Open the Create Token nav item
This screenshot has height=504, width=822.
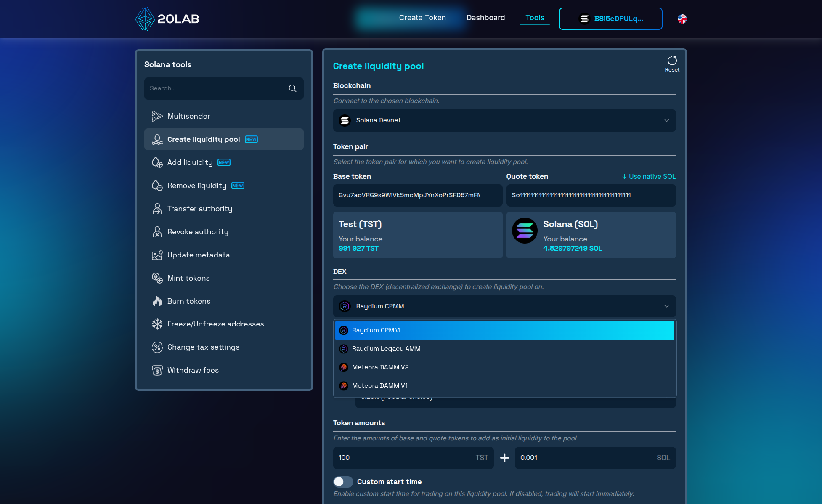click(422, 18)
